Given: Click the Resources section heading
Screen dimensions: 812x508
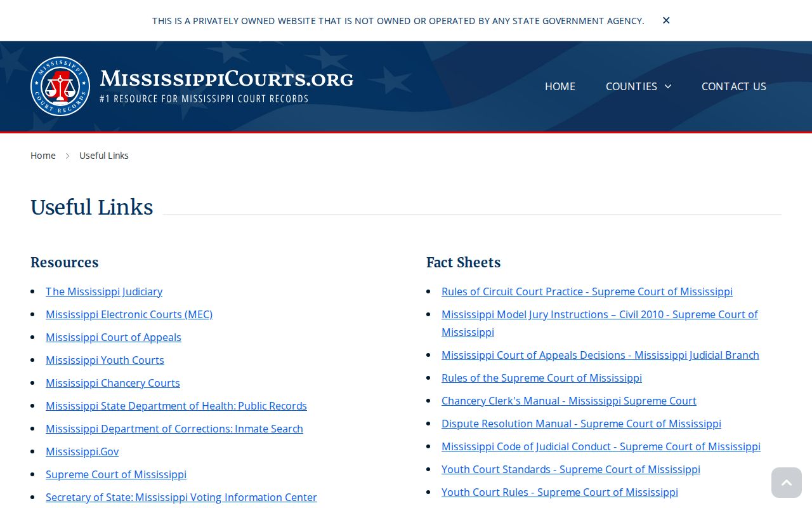Looking at the screenshot, I should click(x=65, y=262).
